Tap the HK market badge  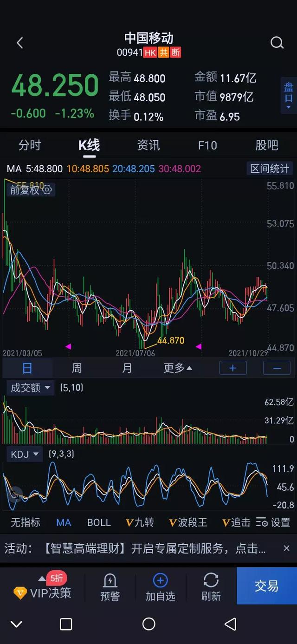tap(150, 53)
